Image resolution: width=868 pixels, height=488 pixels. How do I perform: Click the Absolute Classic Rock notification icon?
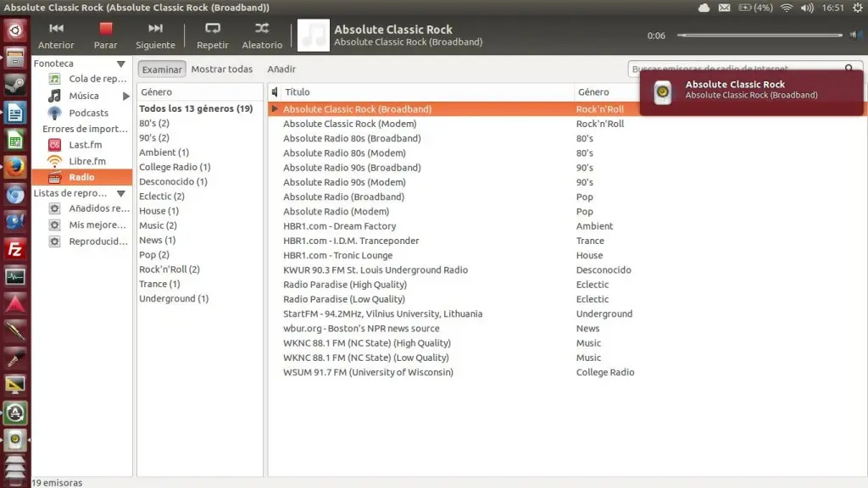tap(663, 92)
